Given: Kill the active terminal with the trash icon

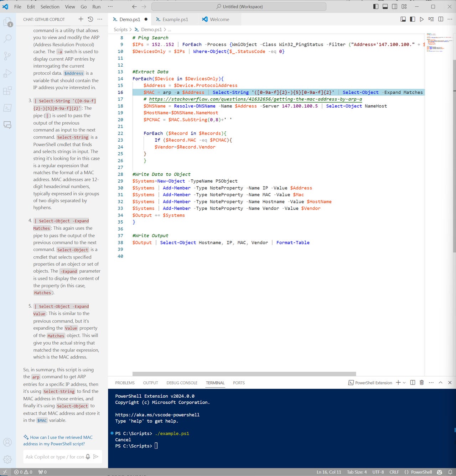Looking at the screenshot, I should tap(421, 383).
